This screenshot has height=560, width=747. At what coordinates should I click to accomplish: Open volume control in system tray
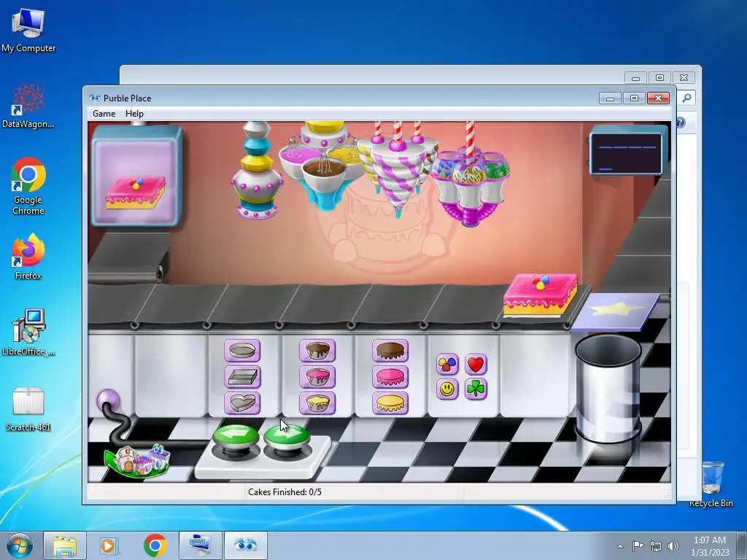(x=673, y=546)
